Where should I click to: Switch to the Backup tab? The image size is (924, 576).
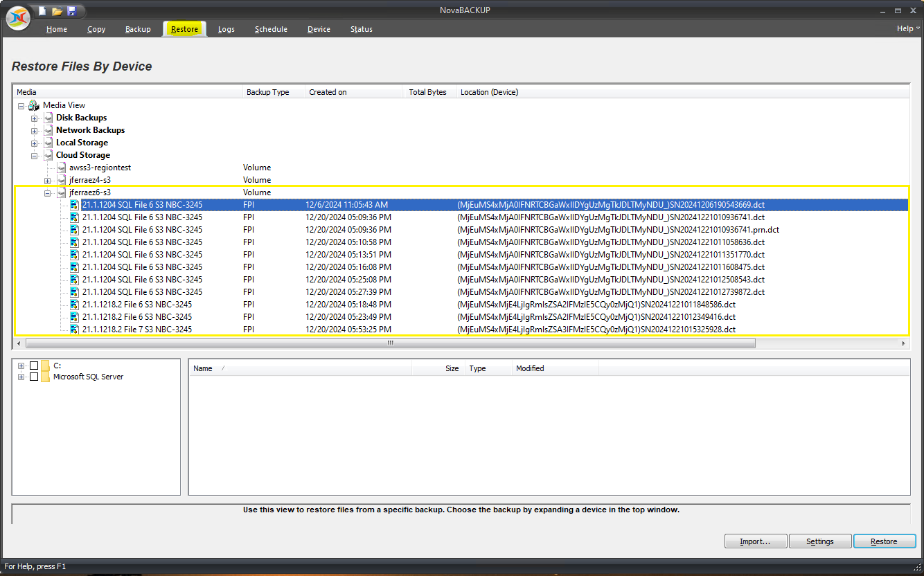[x=138, y=29]
